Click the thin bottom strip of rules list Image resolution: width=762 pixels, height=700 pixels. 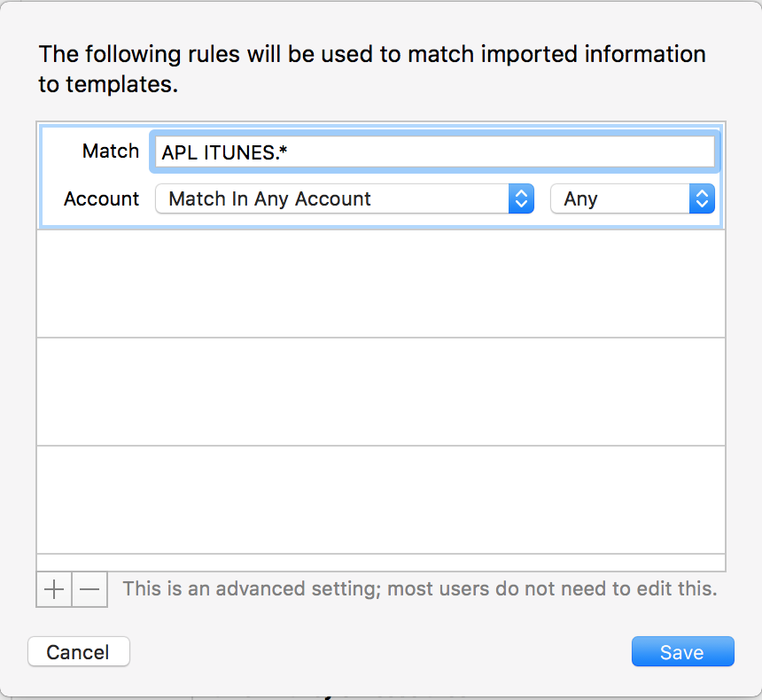381,563
